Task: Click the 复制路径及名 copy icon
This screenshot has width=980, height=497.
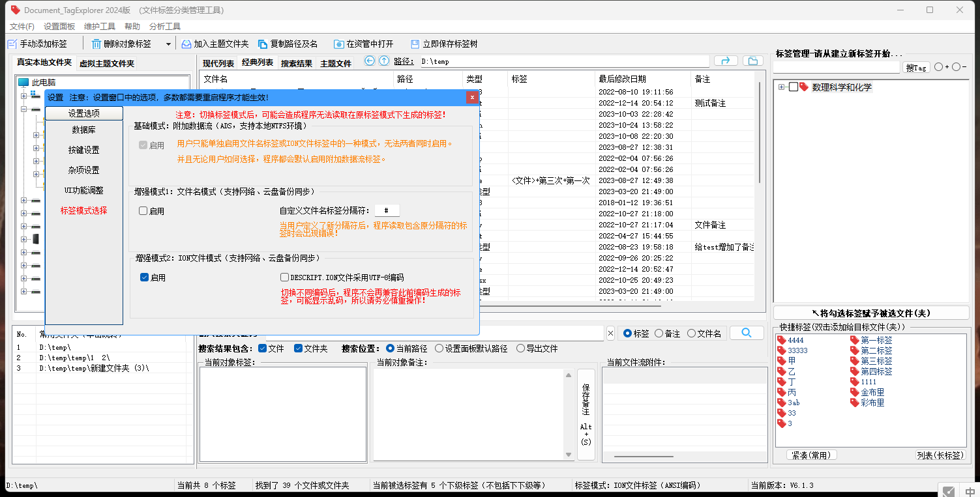Action: coord(263,44)
